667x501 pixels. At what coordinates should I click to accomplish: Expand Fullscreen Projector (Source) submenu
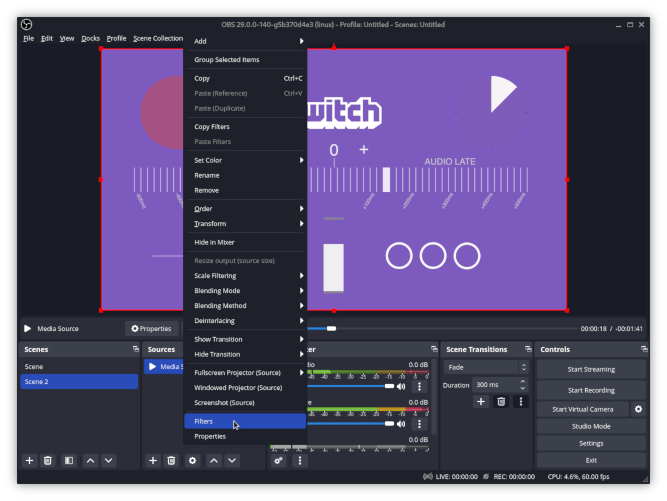[245, 373]
